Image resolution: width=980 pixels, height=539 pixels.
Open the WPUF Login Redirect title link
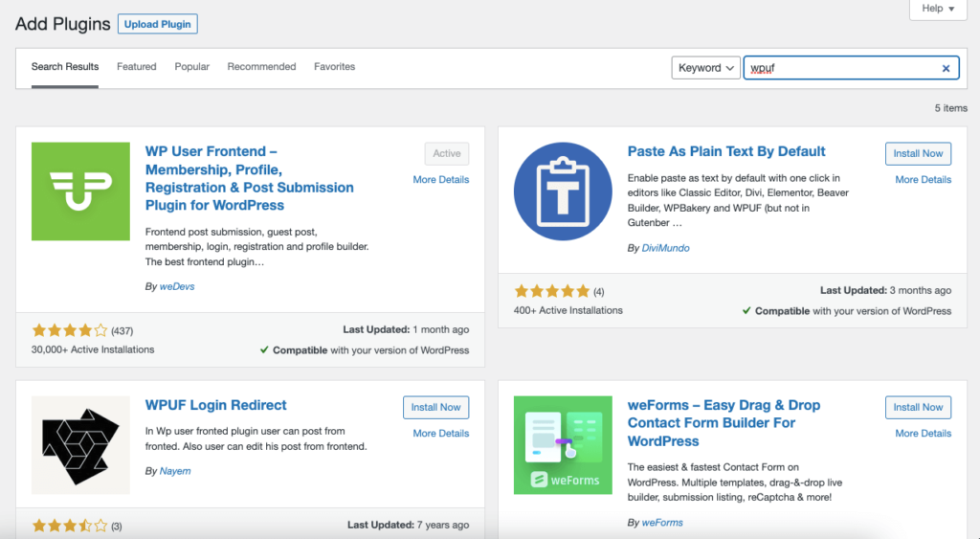pyautogui.click(x=215, y=405)
